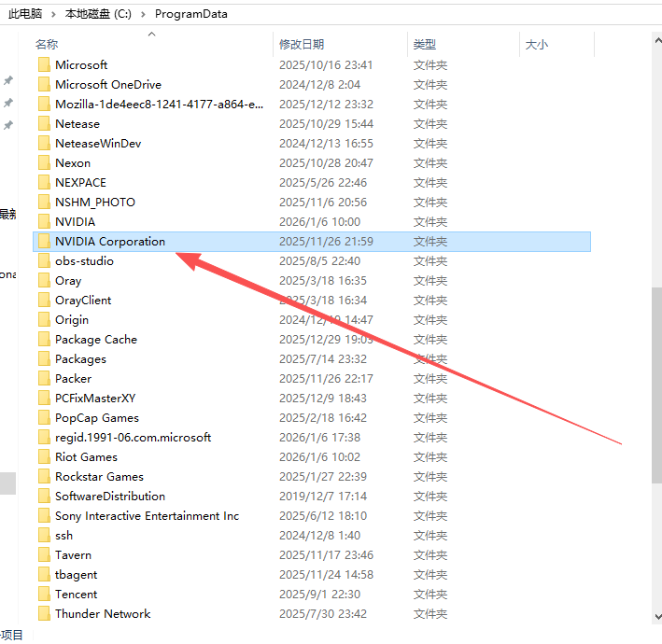This screenshot has width=662, height=644.
Task: Click the 类型 column header
Action: [x=425, y=44]
